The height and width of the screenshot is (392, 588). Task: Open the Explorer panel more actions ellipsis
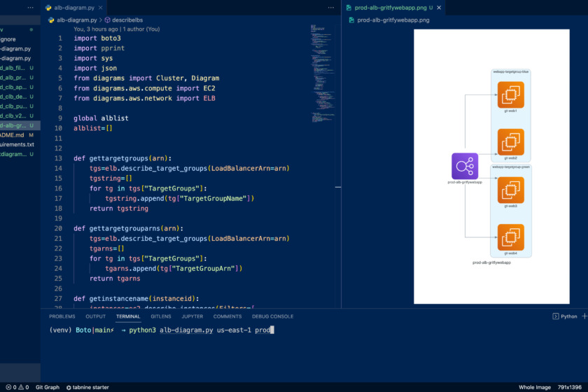29,7
